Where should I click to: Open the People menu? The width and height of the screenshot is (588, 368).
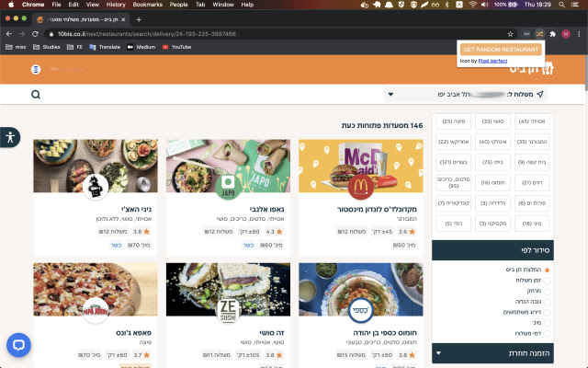(x=178, y=5)
